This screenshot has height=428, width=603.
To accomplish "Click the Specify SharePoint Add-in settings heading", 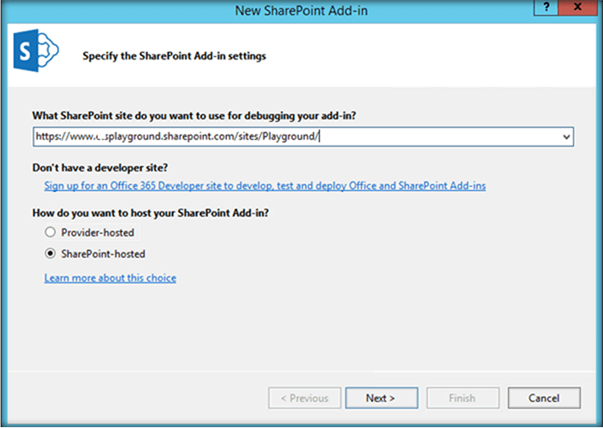I will point(173,57).
